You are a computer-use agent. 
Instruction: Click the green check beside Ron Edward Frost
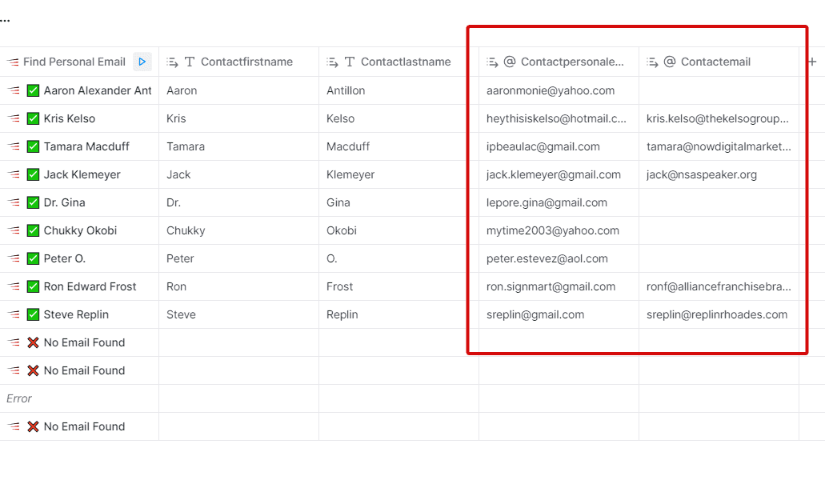[x=33, y=286]
